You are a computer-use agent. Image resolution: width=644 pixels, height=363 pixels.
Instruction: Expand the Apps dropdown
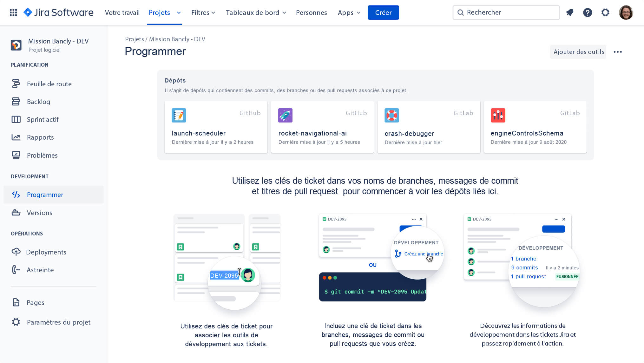pos(349,13)
